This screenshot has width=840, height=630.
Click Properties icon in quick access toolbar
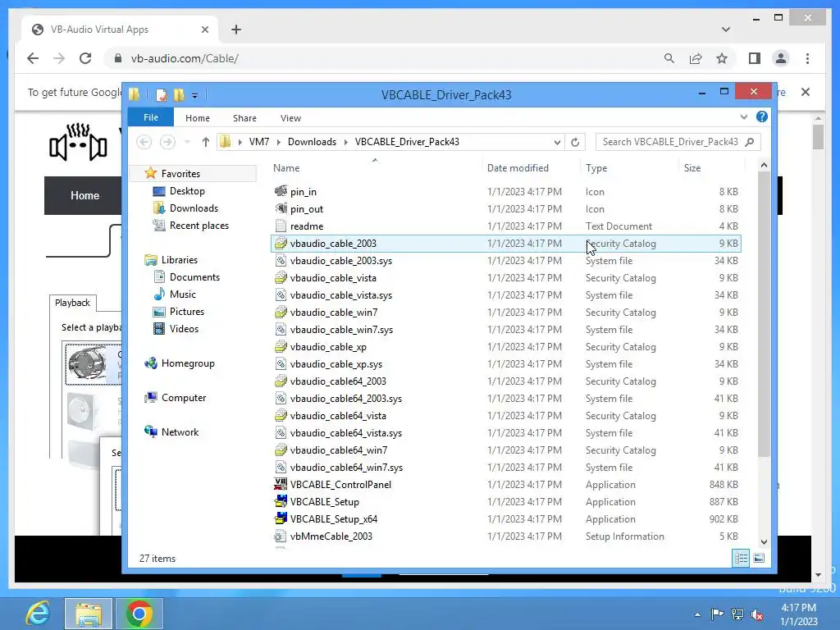162,95
